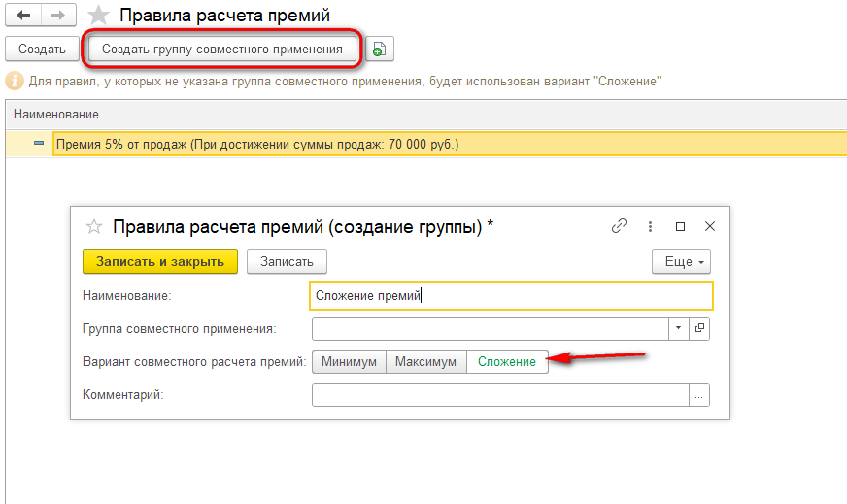Open the 'Еще' dropdown menu
This screenshot has height=504, width=847.
tap(681, 261)
